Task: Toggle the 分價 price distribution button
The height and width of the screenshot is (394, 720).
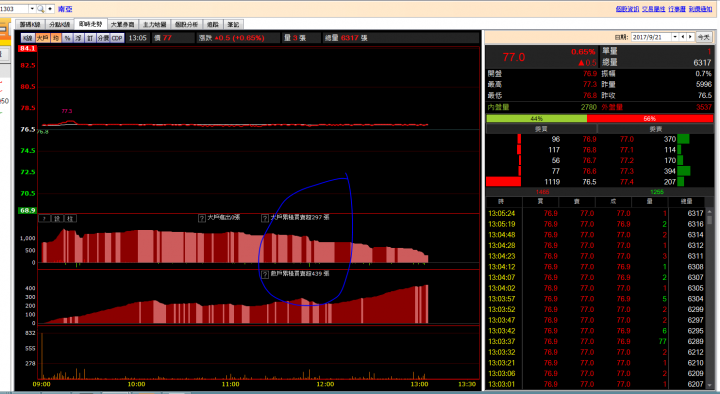Action: point(103,38)
